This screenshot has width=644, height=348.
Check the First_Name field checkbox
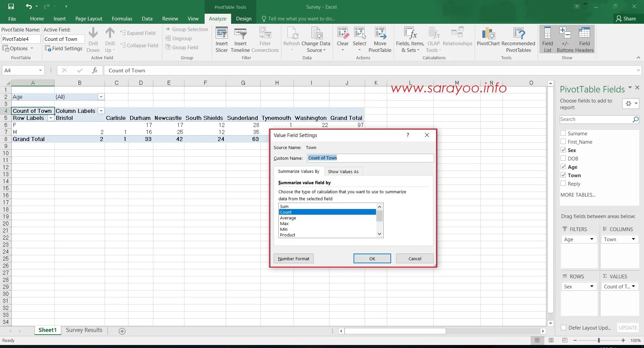pyautogui.click(x=563, y=142)
